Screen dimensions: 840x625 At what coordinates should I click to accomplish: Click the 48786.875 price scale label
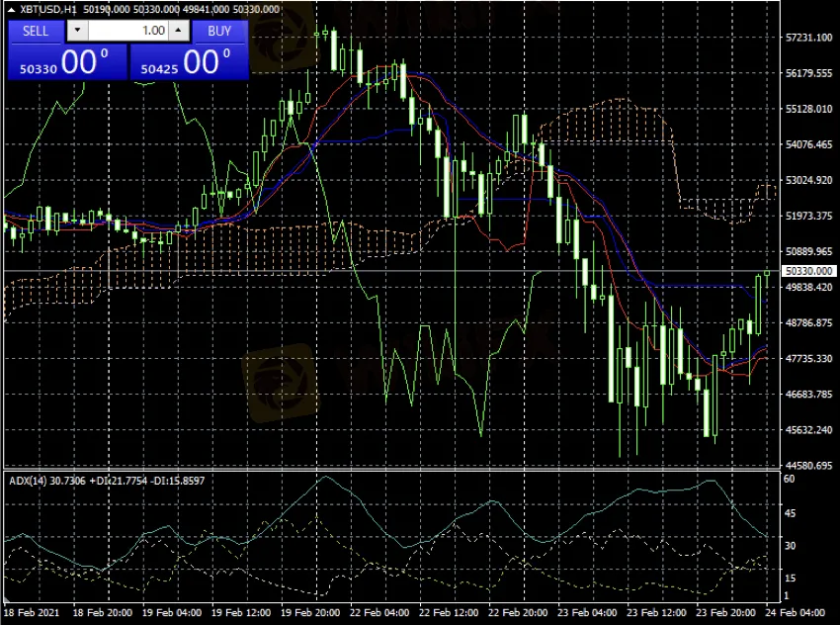coord(809,322)
